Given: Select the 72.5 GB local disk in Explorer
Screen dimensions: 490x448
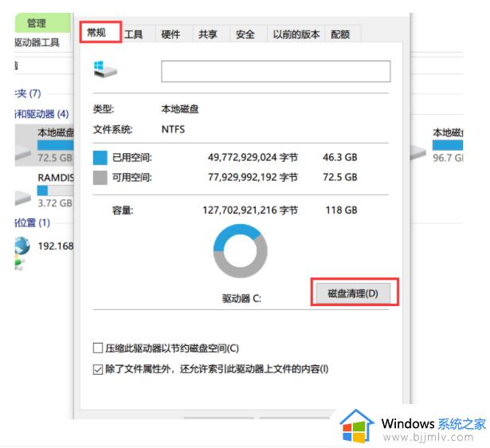Looking at the screenshot, I should click(44, 145).
